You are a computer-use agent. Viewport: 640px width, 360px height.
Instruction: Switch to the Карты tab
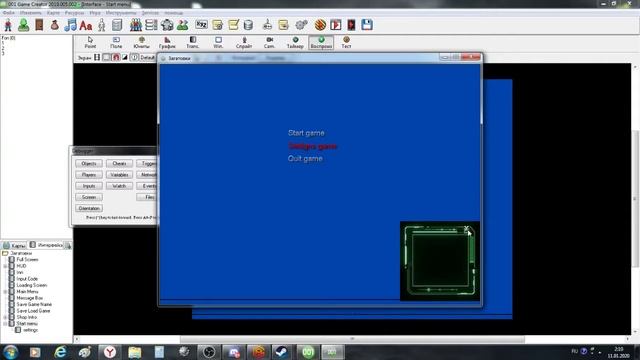point(15,245)
